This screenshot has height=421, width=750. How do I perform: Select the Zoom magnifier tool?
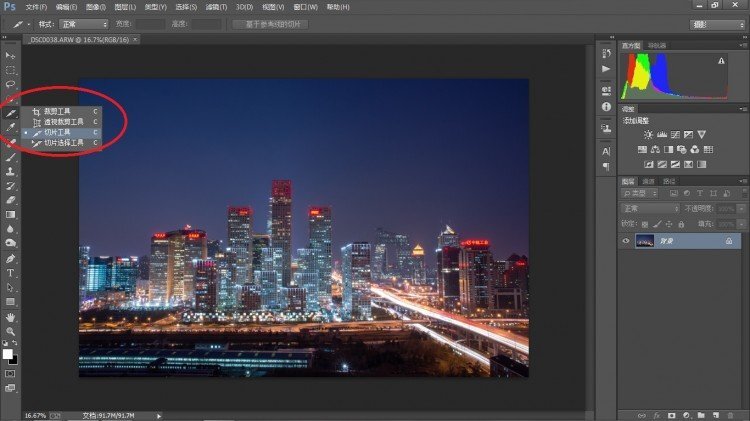11,331
